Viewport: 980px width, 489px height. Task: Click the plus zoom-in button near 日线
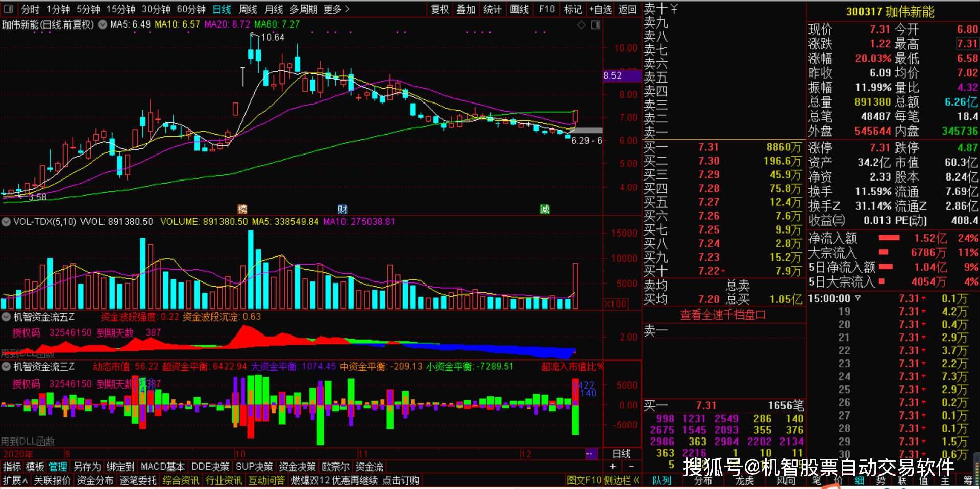pos(613,466)
